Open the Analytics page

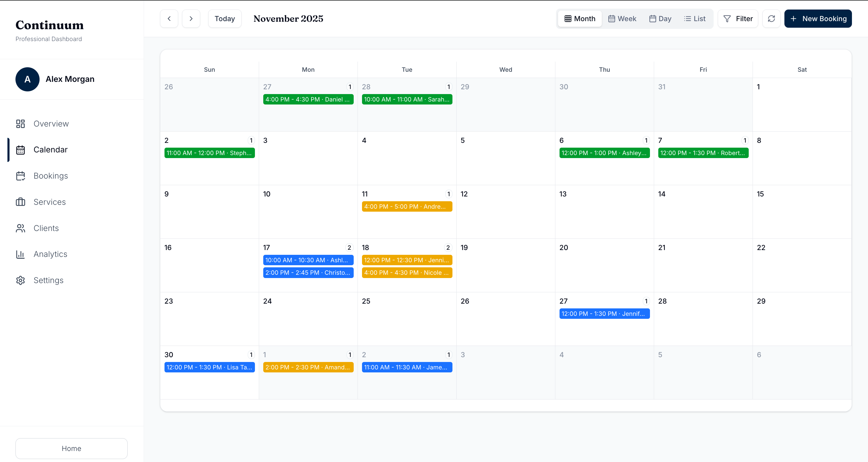50,254
